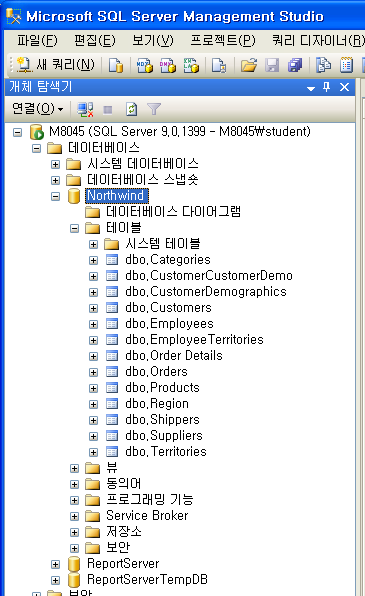
Task: Click the Stop square icon in Object Explorer
Action: click(x=108, y=110)
